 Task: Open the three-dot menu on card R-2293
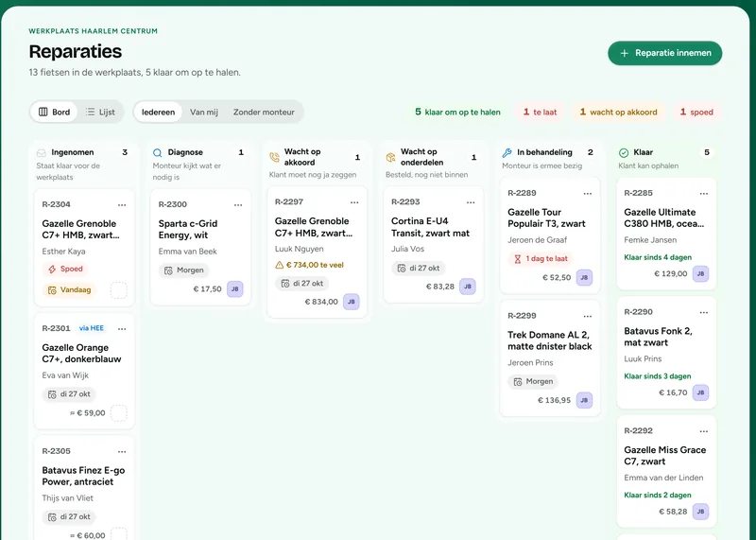coord(471,202)
